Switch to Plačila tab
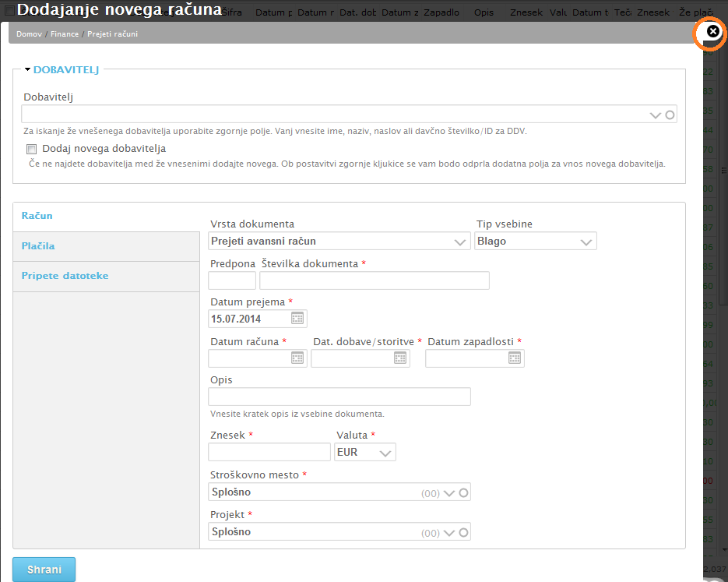The image size is (728, 582). tap(38, 246)
